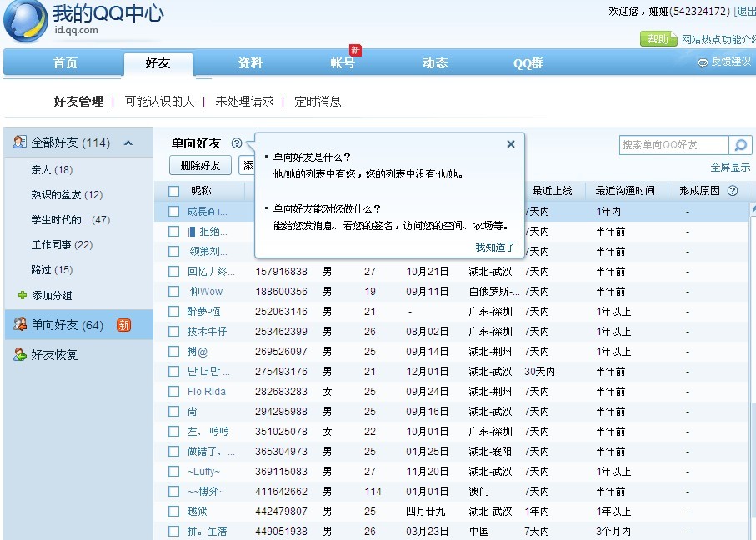This screenshot has width=756, height=540.
Task: Sort by the 最近沟通时间 column header
Action: 625,191
